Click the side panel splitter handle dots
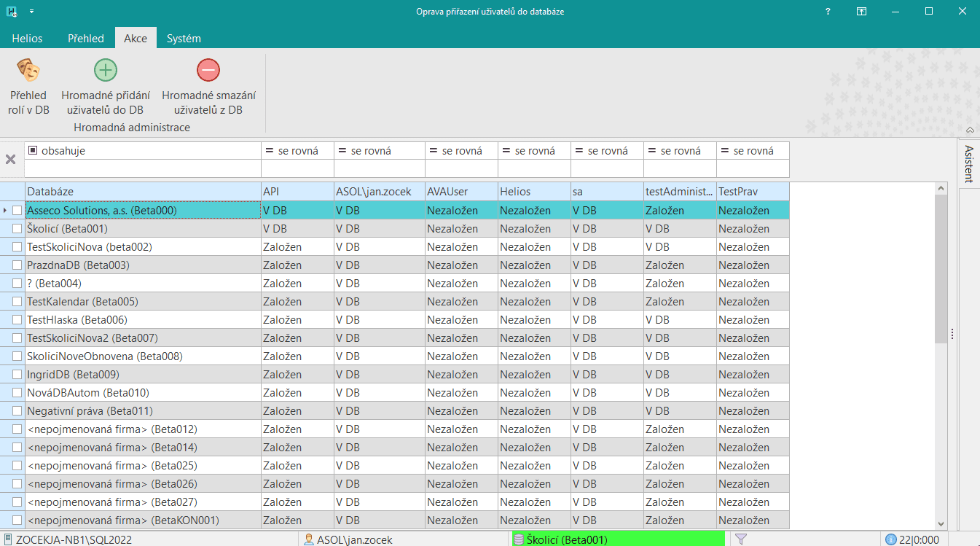 click(952, 334)
